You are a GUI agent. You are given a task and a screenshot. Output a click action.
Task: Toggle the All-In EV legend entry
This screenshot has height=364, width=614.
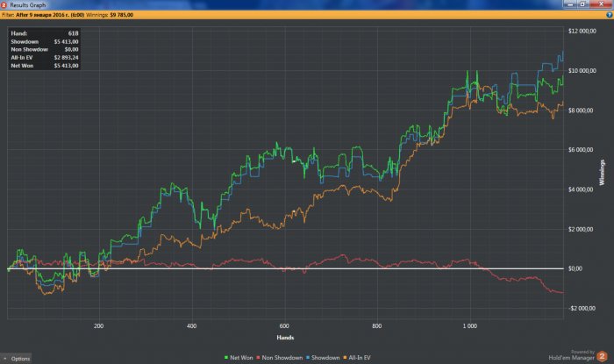click(357, 358)
